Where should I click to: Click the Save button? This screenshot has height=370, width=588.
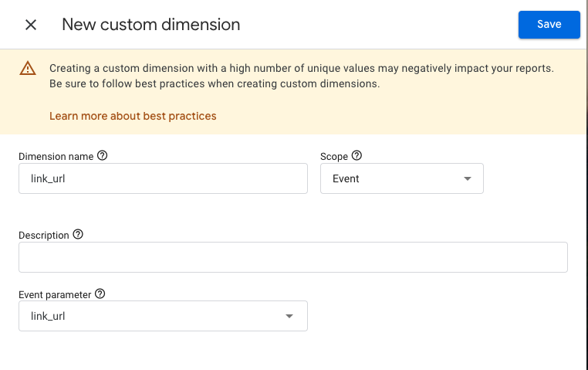[549, 24]
